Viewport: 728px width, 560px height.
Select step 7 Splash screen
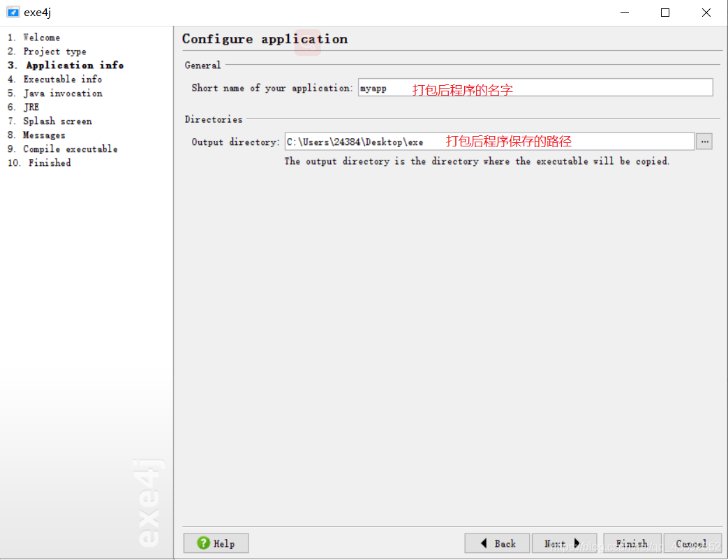50,121
